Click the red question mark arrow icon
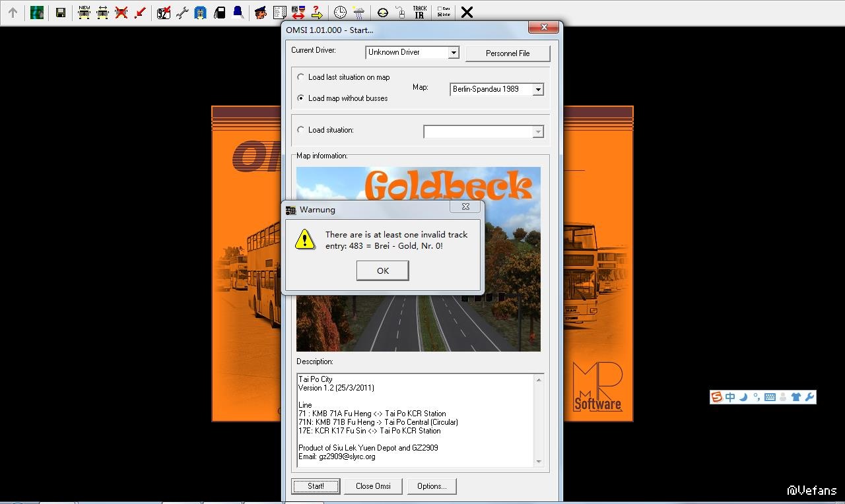The image size is (845, 504). click(317, 13)
